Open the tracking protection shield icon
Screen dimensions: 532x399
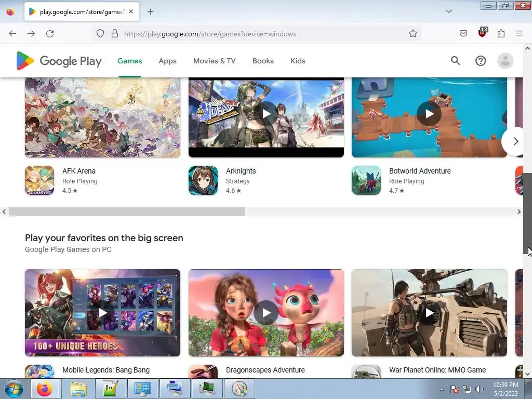(100, 34)
